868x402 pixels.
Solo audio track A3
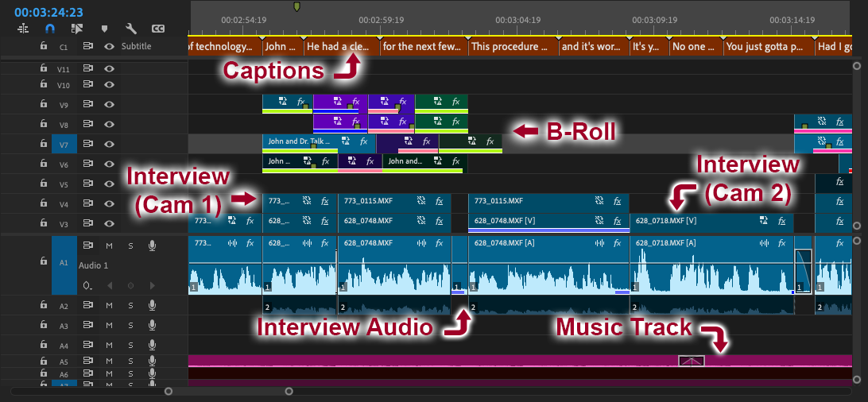[130, 325]
